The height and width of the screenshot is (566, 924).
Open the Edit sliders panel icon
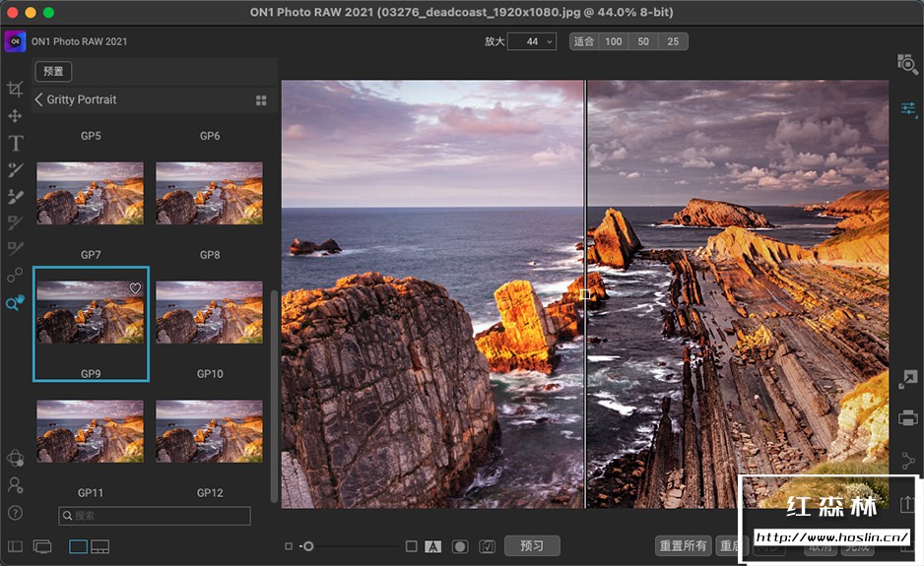click(908, 109)
